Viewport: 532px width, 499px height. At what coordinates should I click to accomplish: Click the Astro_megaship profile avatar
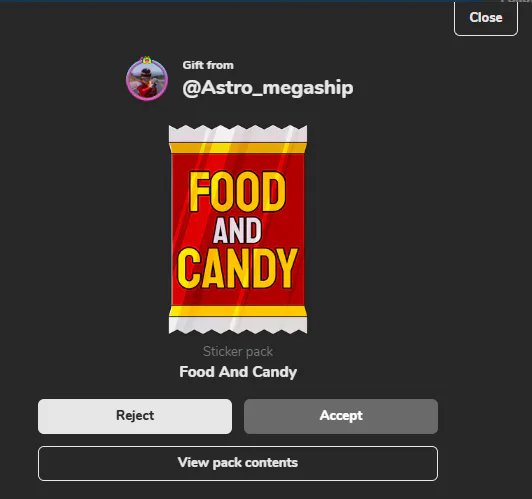147,80
